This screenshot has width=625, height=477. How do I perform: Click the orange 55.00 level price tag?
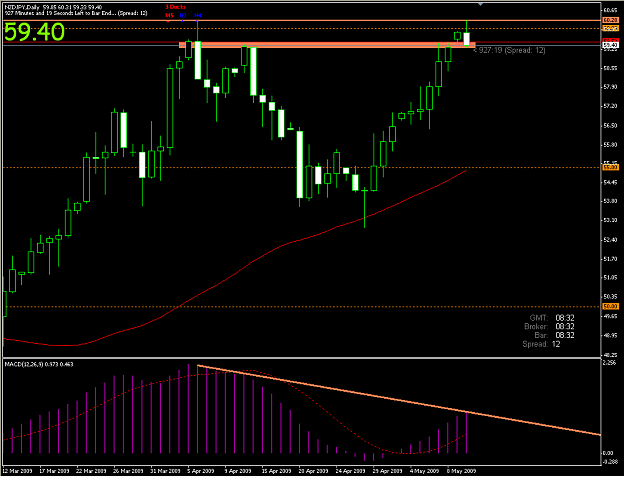click(611, 167)
